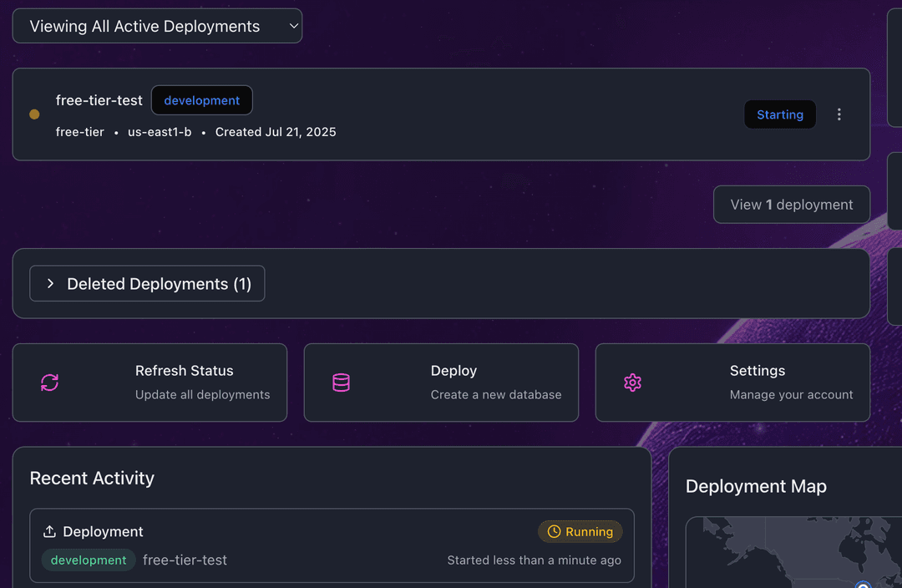Click the development badge on the deployment card
902x588 pixels.
pyautogui.click(x=201, y=99)
